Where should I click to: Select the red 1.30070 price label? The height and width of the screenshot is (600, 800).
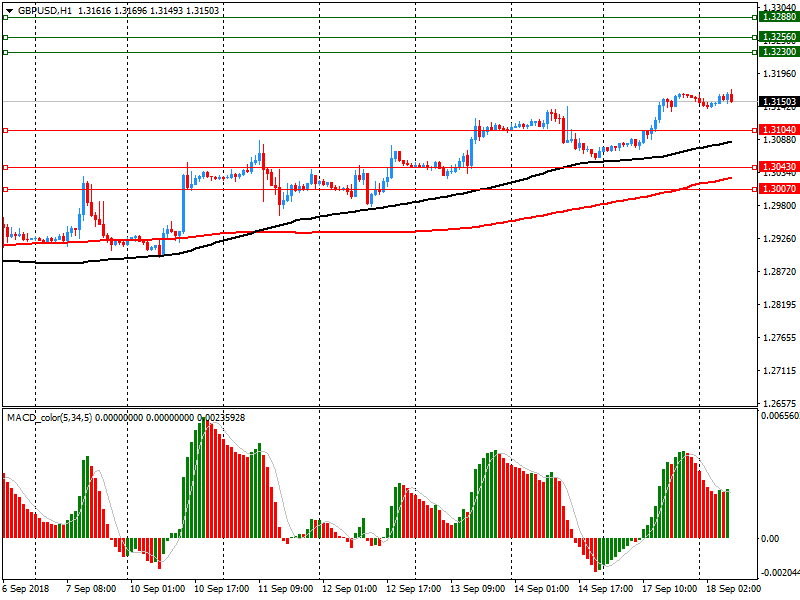click(x=779, y=189)
